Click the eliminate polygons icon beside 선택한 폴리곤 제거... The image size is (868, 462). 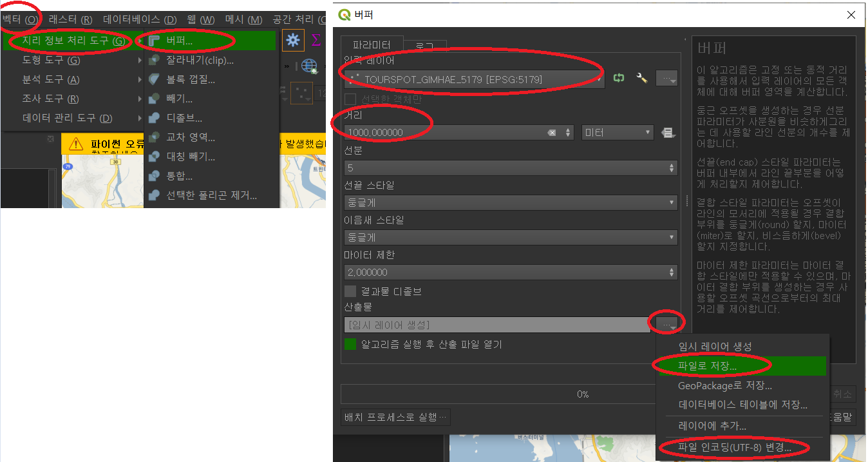coord(154,196)
